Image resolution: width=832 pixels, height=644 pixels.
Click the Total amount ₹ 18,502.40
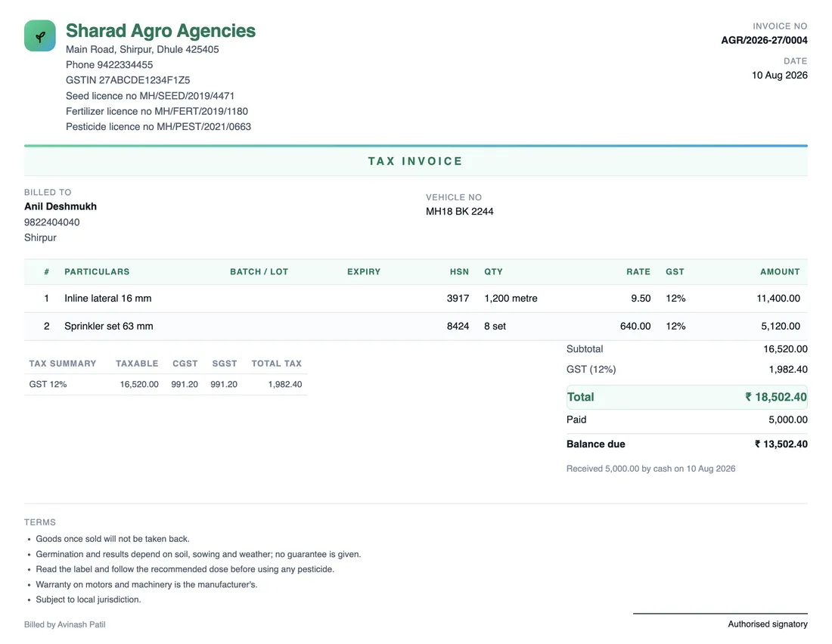[776, 397]
